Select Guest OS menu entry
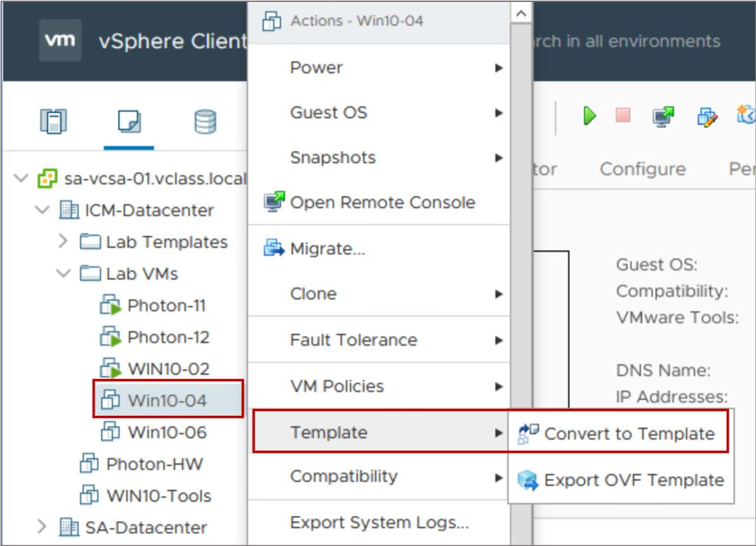This screenshot has height=546, width=756. (x=380, y=112)
